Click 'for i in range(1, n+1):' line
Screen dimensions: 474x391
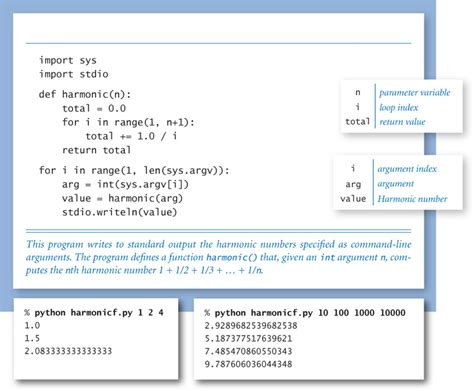click(x=128, y=122)
